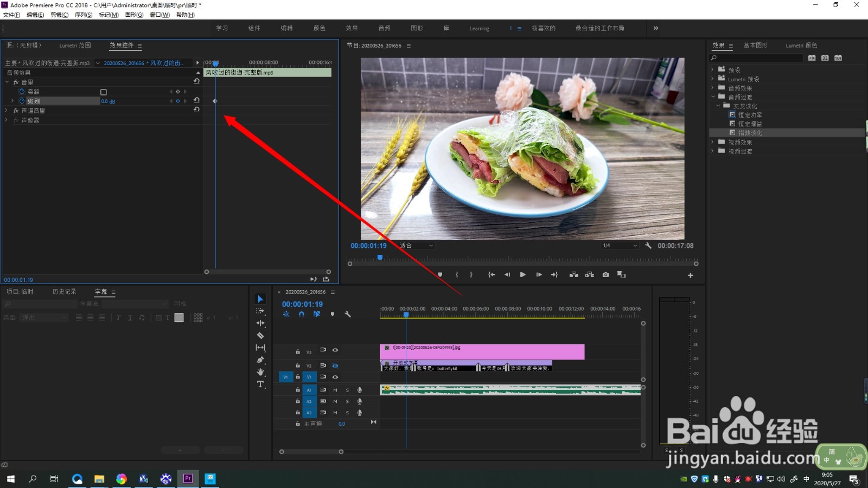Select the Razor tool

[x=260, y=336]
